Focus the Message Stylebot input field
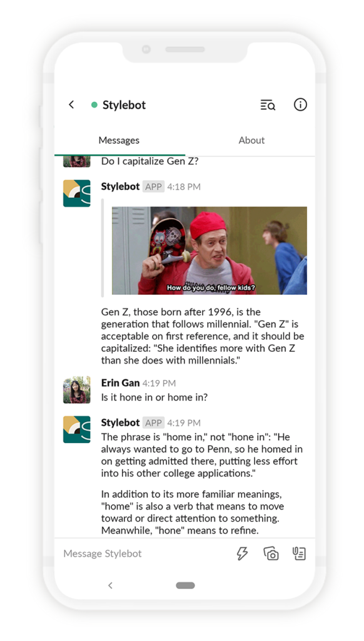The height and width of the screenshot is (641, 364). (x=145, y=553)
